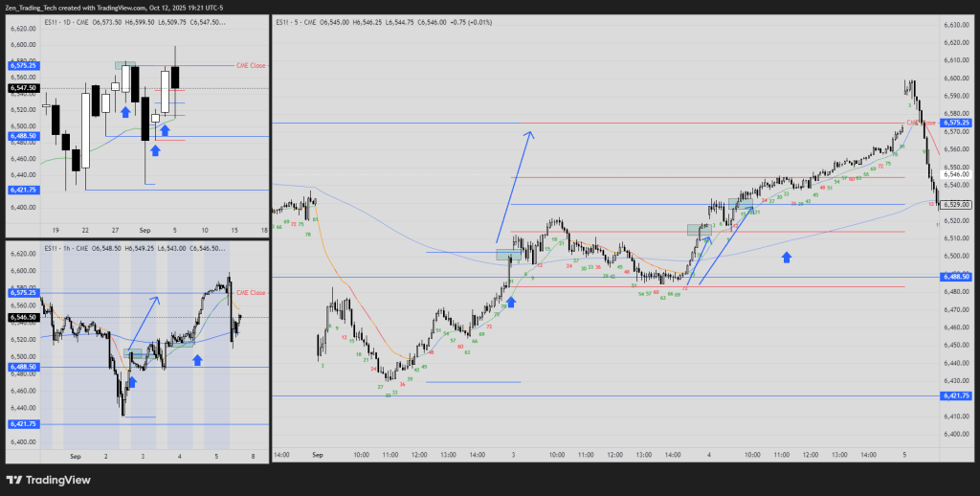Click the long diagonal arrow on 5-minute chart

point(514,187)
